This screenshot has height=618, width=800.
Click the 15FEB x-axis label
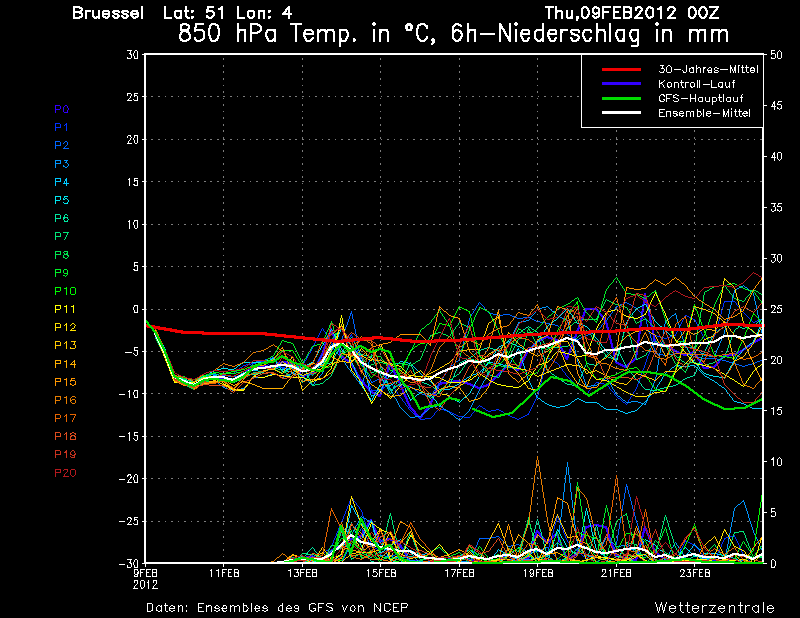click(381, 573)
